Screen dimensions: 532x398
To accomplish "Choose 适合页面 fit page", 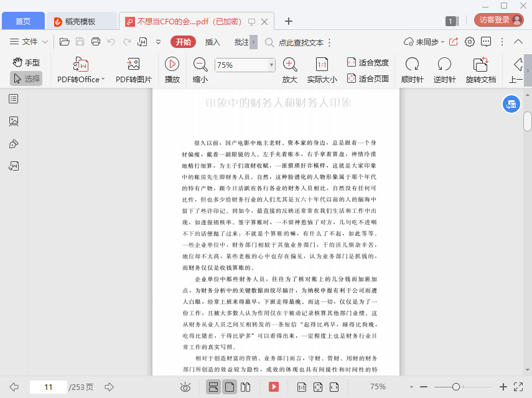I will [x=368, y=78].
